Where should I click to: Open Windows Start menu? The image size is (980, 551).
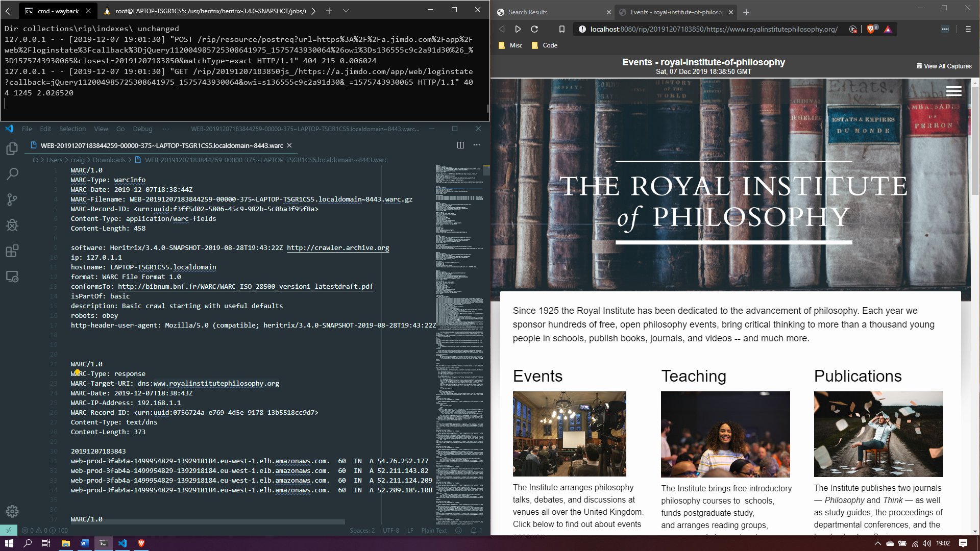pyautogui.click(x=9, y=543)
